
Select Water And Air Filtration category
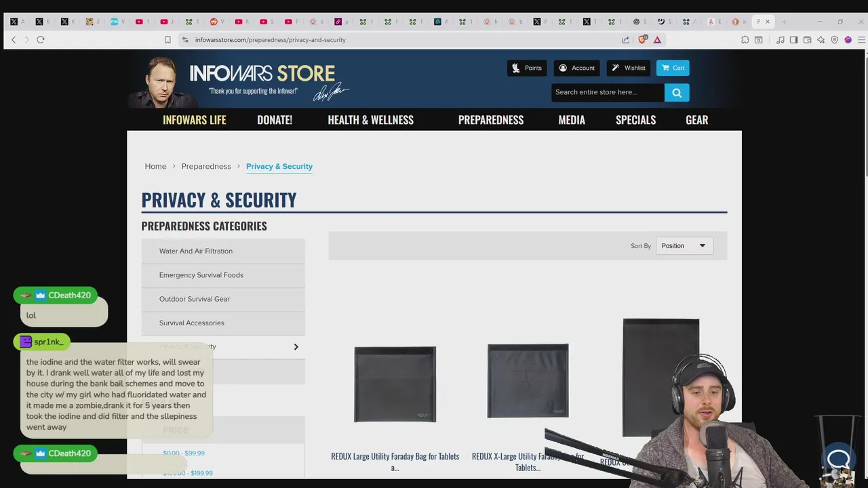pos(223,251)
